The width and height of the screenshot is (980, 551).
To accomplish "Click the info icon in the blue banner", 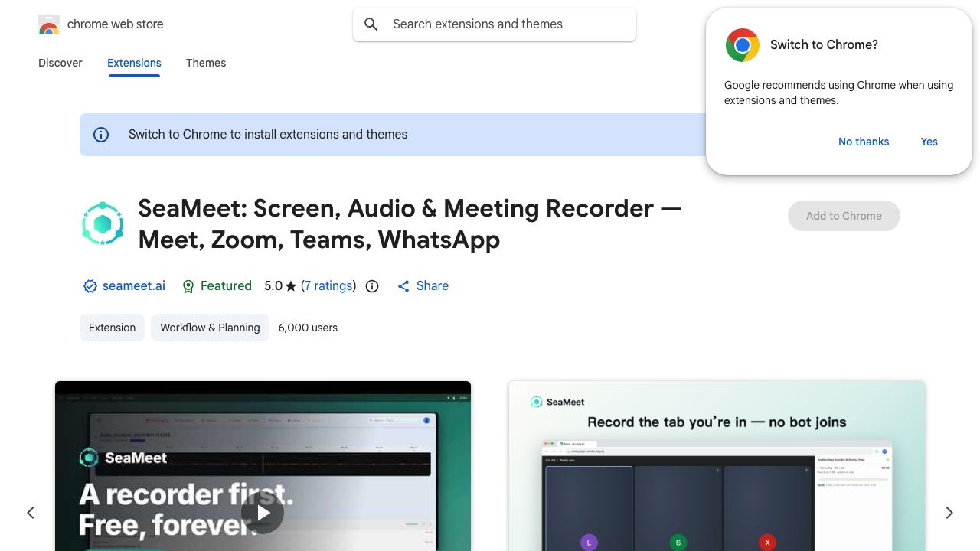I will tap(101, 135).
